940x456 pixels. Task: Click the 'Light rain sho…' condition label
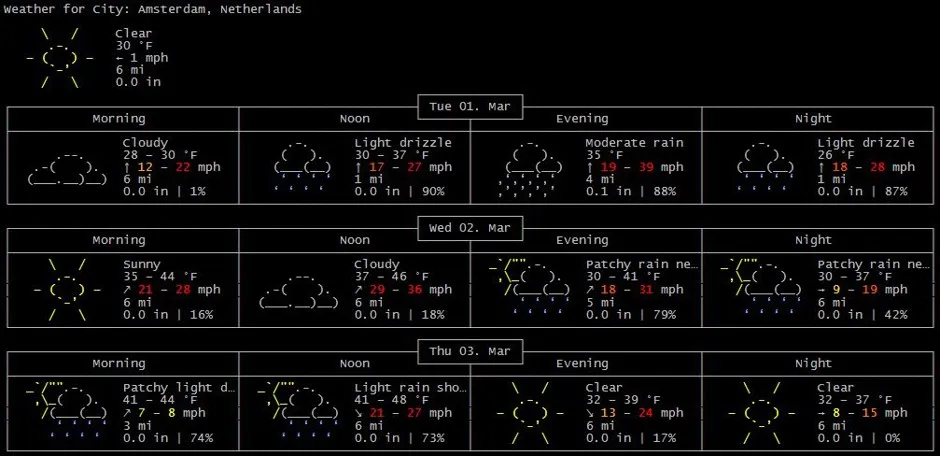411,388
